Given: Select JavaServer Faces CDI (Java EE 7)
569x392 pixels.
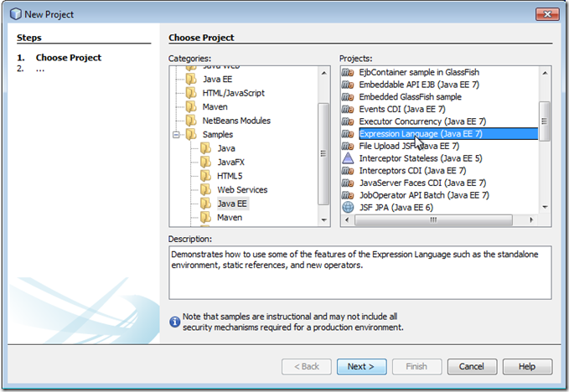Looking at the screenshot, I should point(422,183).
